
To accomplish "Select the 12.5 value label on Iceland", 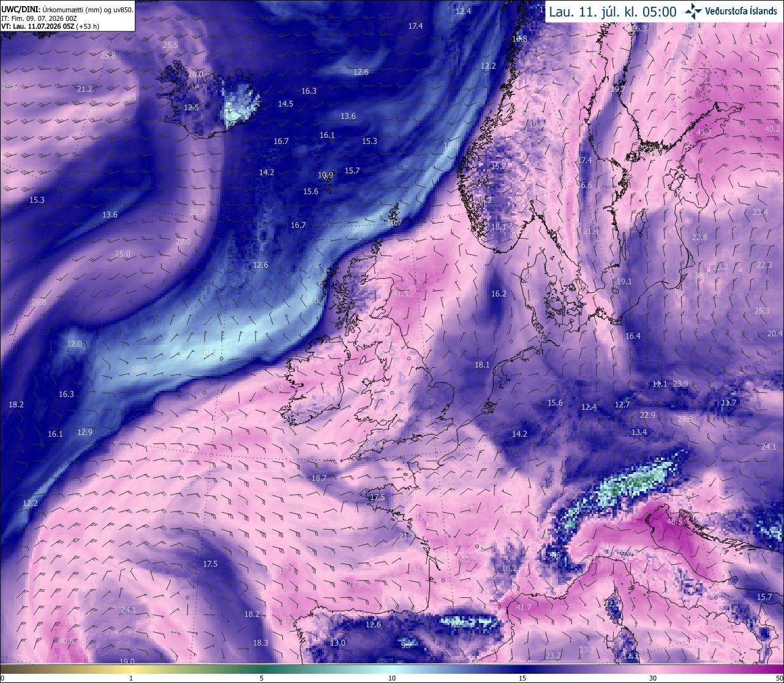I will pyautogui.click(x=192, y=107).
